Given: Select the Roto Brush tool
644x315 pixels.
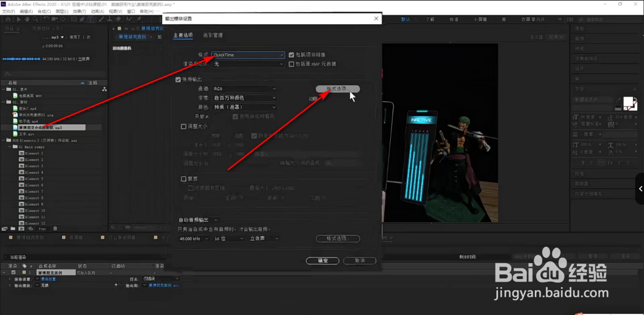Looking at the screenshot, I should coord(129,19).
